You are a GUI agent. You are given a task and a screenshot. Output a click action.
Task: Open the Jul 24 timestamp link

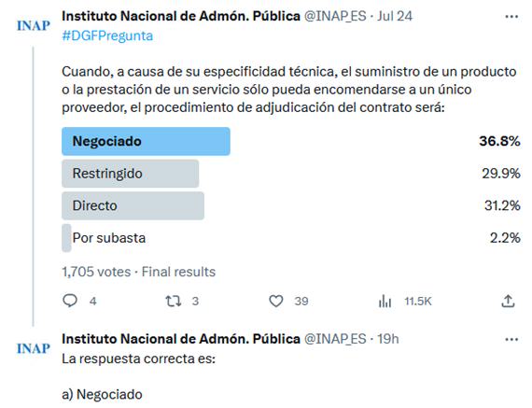click(395, 16)
